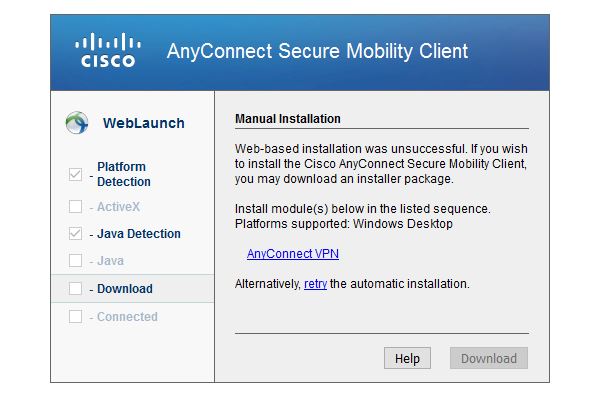Toggle the Platform Detection checkbox
The height and width of the screenshot is (418, 590).
pos(75,174)
